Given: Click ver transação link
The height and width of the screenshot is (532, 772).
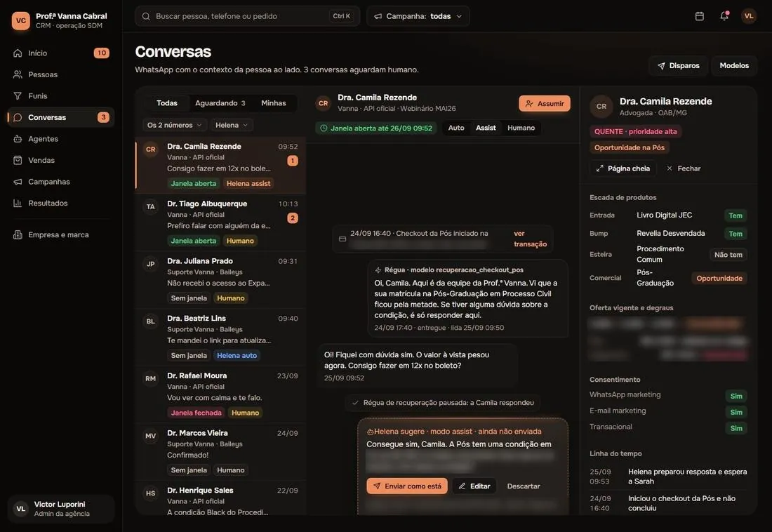Looking at the screenshot, I should point(531,239).
